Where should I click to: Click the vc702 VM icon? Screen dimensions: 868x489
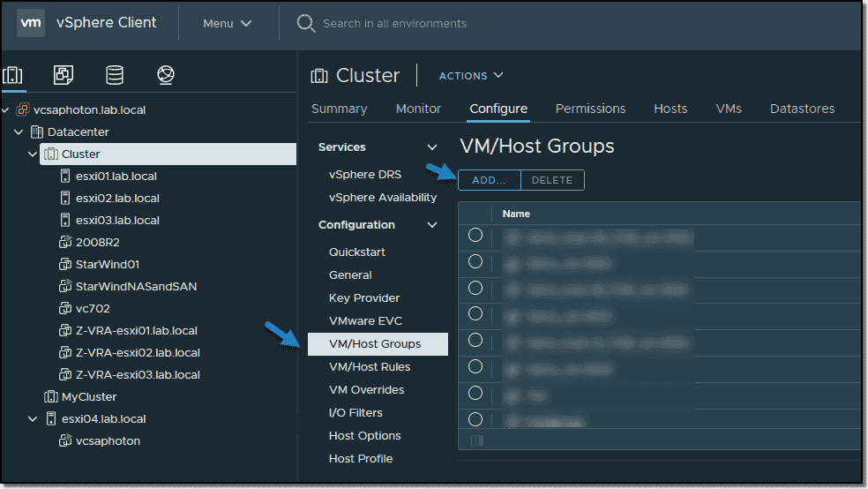click(x=65, y=308)
